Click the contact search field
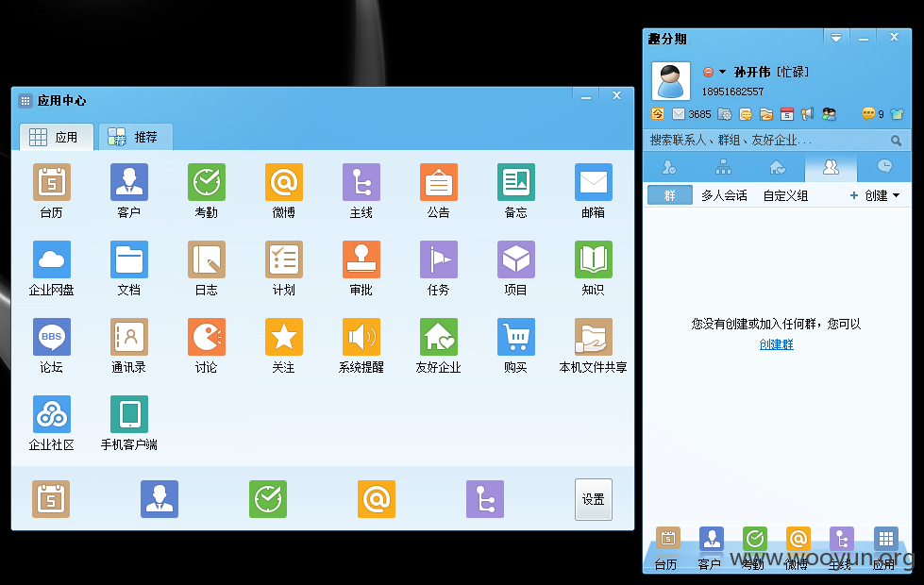Screen dimensions: 924x585 (776, 141)
